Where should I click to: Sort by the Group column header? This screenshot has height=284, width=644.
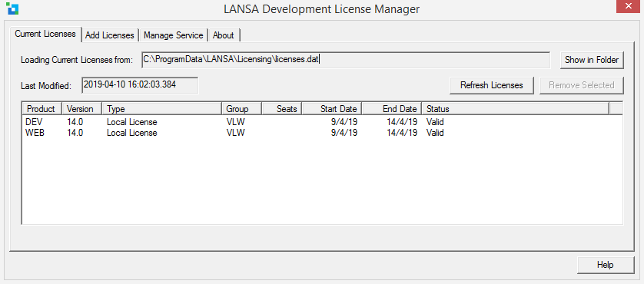pos(241,109)
